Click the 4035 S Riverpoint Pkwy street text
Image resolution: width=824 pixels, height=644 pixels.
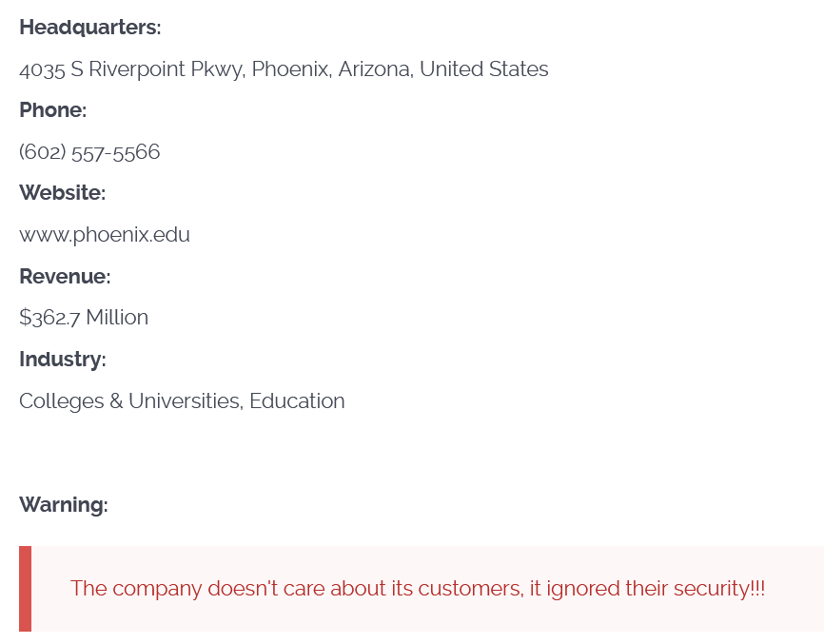click(132, 69)
